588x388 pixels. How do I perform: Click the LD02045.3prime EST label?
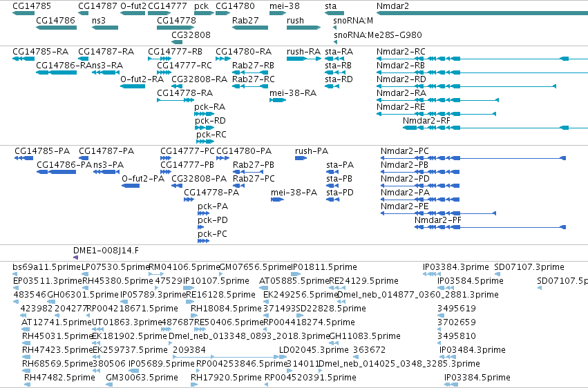[314, 351]
